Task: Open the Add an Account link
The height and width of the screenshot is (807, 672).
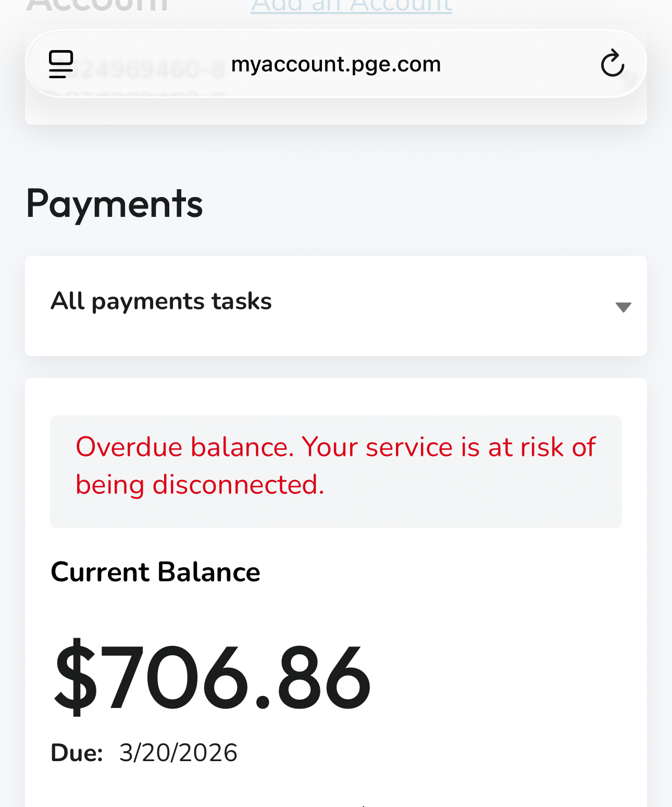Action: pyautogui.click(x=351, y=7)
